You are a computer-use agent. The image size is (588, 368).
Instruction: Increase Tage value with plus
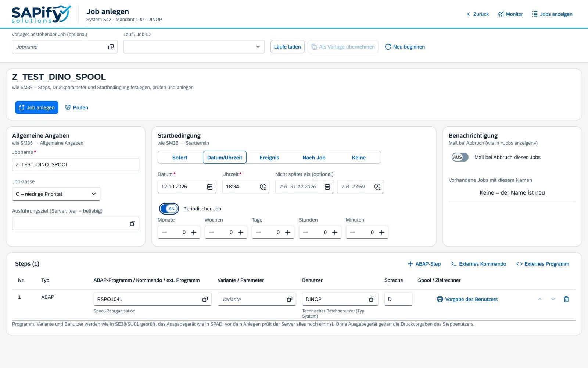[288, 232]
